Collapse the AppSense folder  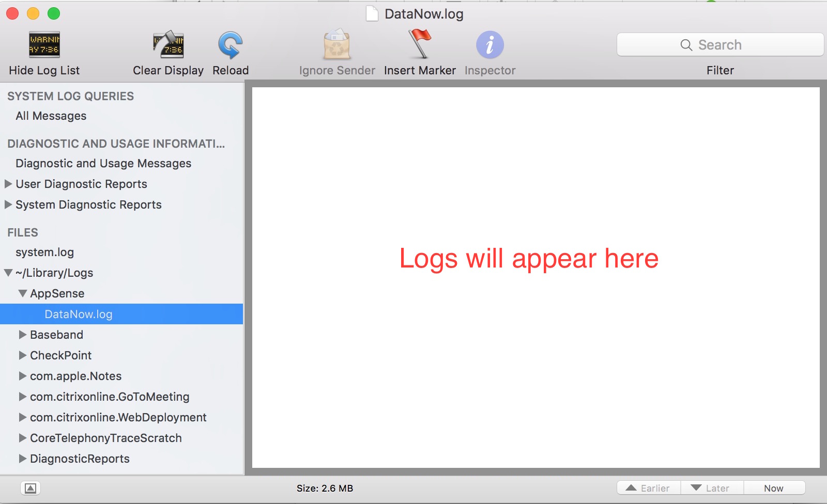[23, 293]
